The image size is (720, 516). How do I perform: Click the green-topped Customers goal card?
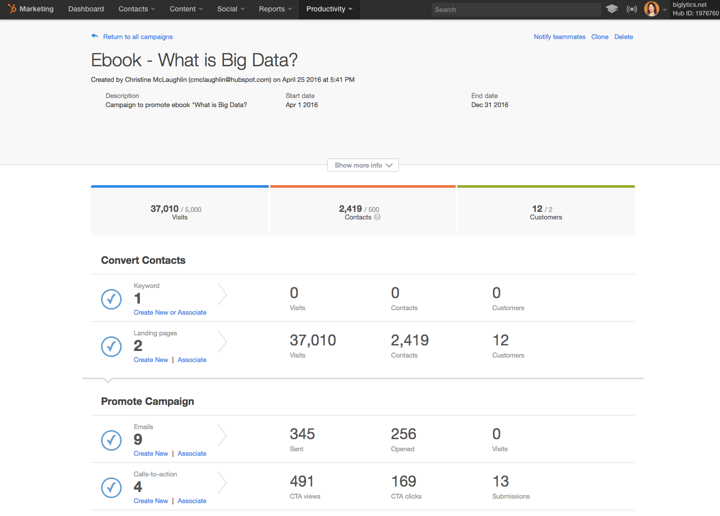(546, 211)
